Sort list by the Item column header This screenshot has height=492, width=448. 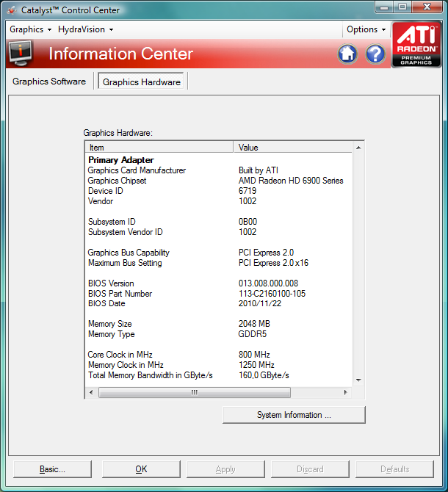click(x=159, y=148)
